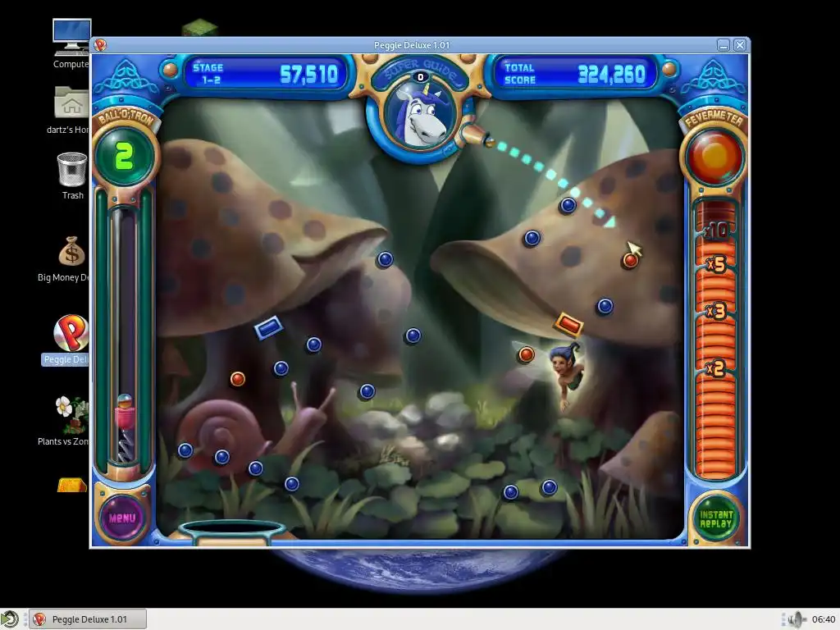
Task: Click the orange peg beside the fairy
Action: coord(527,354)
